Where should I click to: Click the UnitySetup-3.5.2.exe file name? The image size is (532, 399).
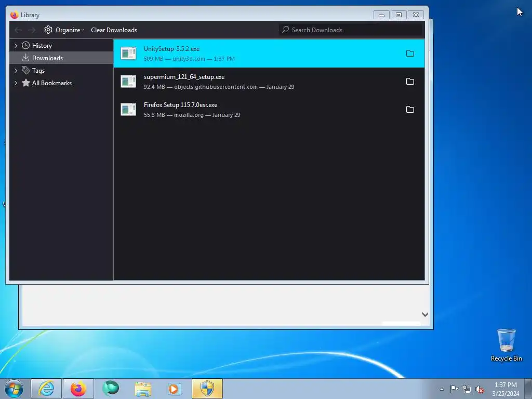pyautogui.click(x=171, y=49)
